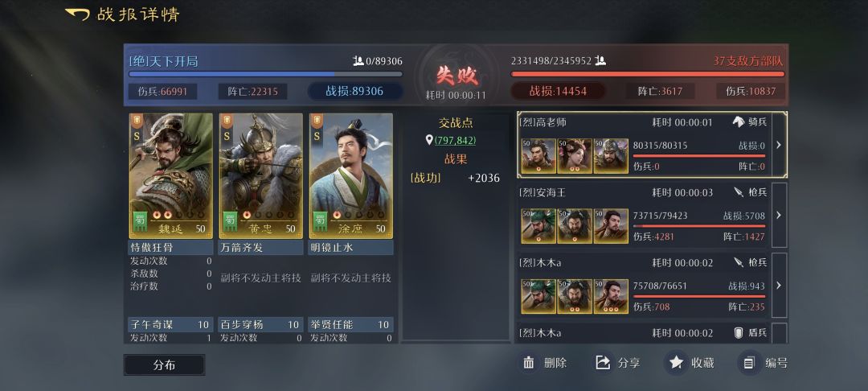Select the 黄忠 hero card
Screen dimensions: 868x391
pyautogui.click(x=260, y=176)
